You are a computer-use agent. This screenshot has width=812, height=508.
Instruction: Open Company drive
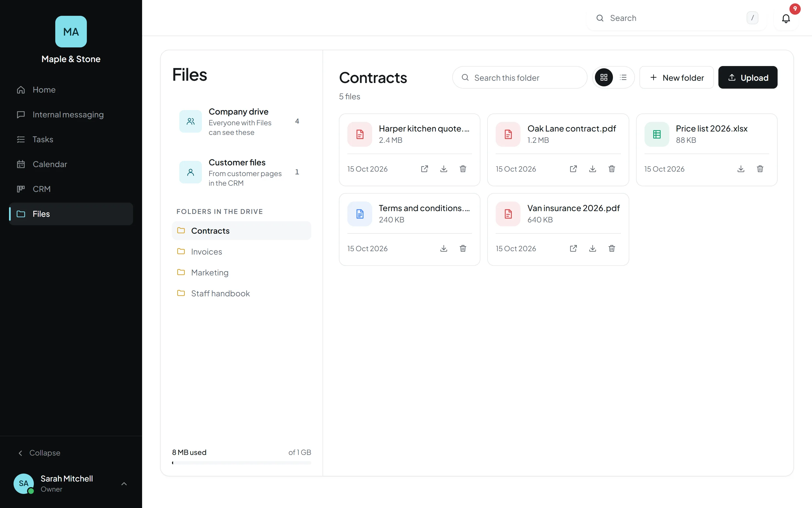241,121
